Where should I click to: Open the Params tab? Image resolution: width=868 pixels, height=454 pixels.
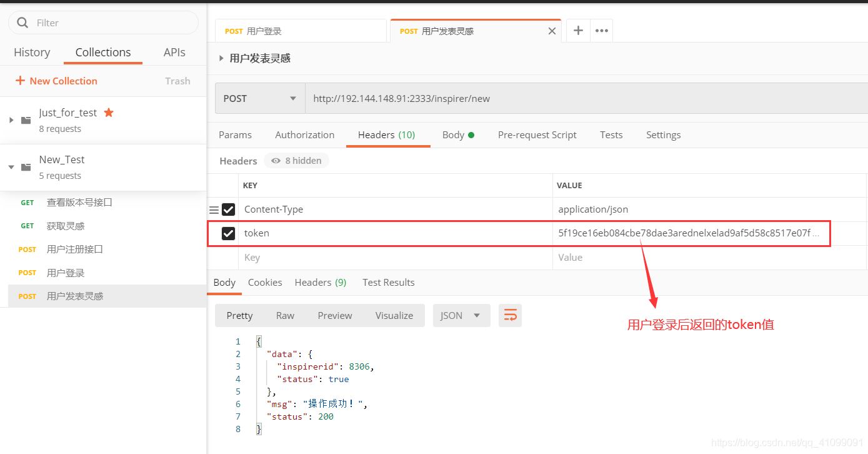click(x=235, y=134)
